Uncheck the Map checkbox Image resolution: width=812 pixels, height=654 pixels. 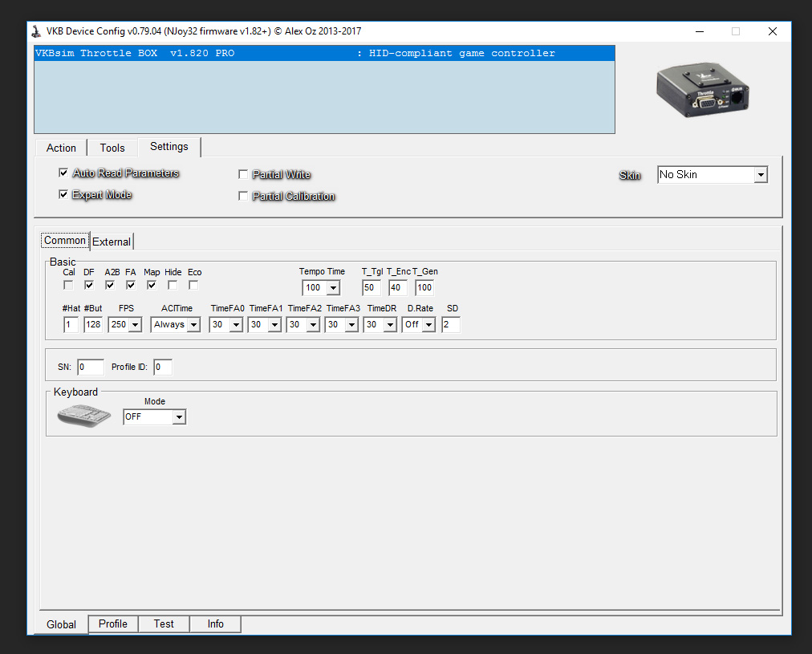coord(152,286)
